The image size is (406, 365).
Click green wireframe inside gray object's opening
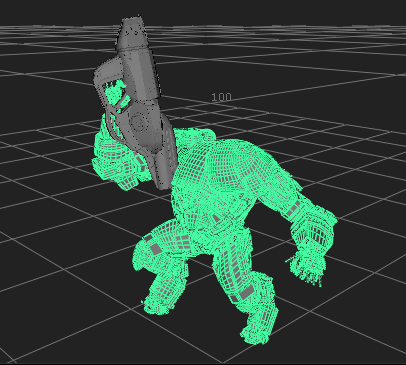pyautogui.click(x=115, y=93)
